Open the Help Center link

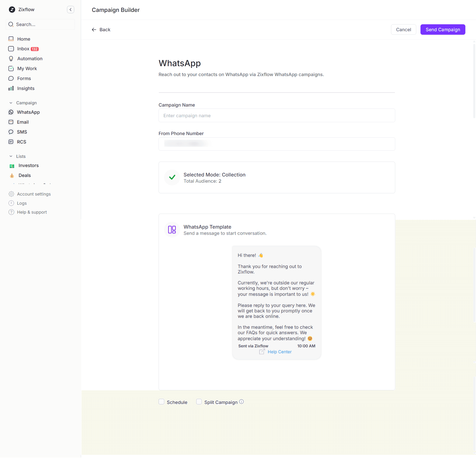[x=280, y=352]
